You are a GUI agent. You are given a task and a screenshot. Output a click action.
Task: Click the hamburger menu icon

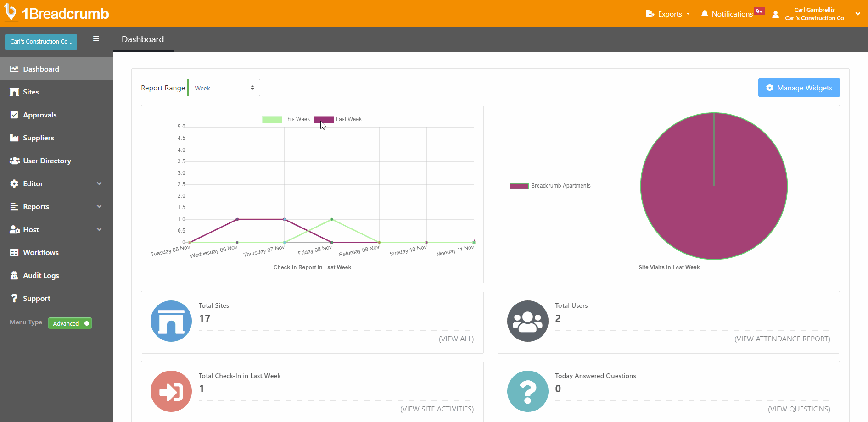[x=96, y=39]
